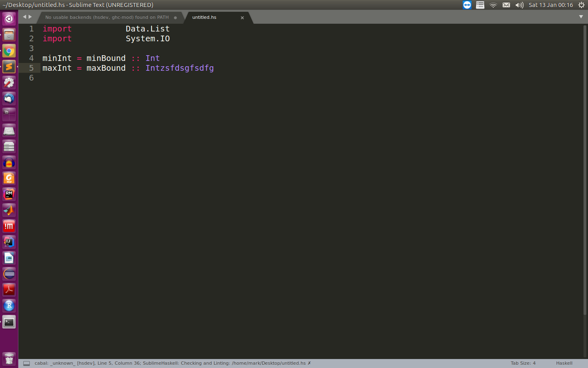
Task: Open the tab list dropdown arrow
Action: [581, 17]
